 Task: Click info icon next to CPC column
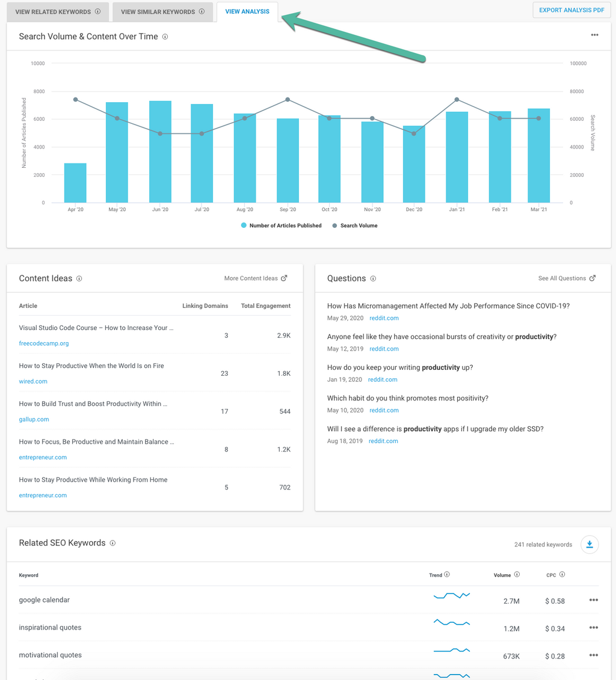click(x=562, y=575)
